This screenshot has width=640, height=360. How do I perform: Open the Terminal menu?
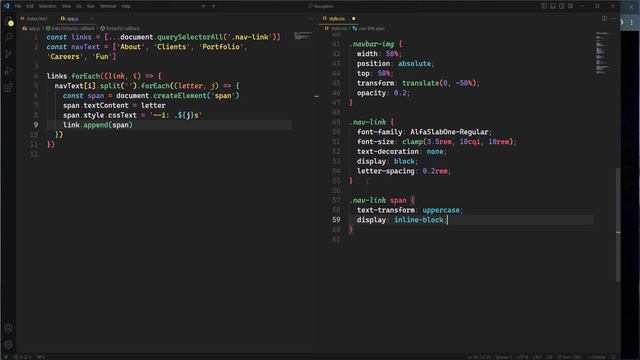(x=108, y=6)
